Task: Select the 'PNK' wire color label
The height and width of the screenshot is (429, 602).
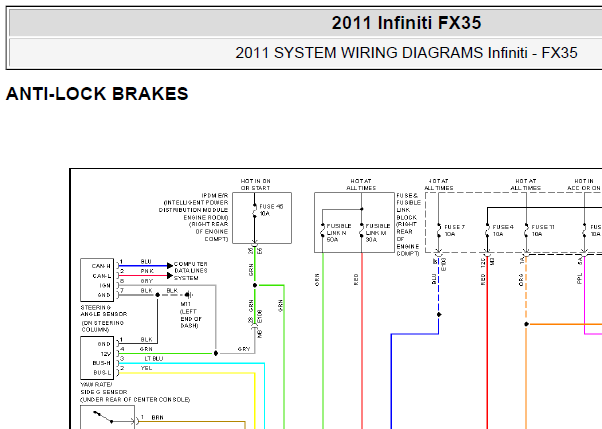Action: pos(147,271)
